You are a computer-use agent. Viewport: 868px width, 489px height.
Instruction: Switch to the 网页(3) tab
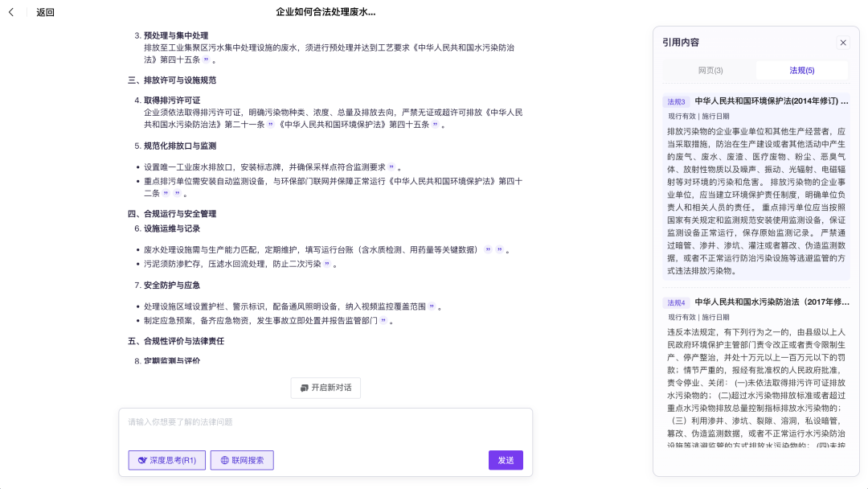point(710,71)
